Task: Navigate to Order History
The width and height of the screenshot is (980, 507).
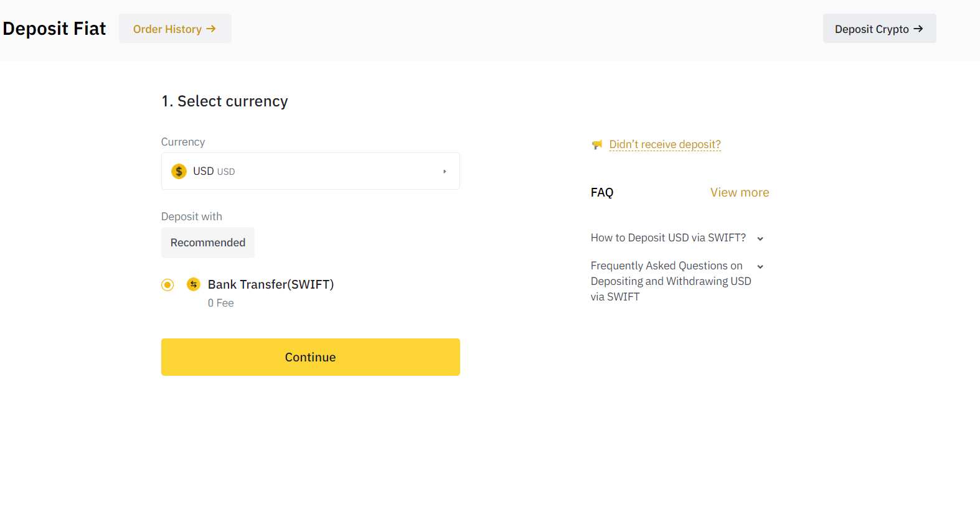Action: point(175,28)
